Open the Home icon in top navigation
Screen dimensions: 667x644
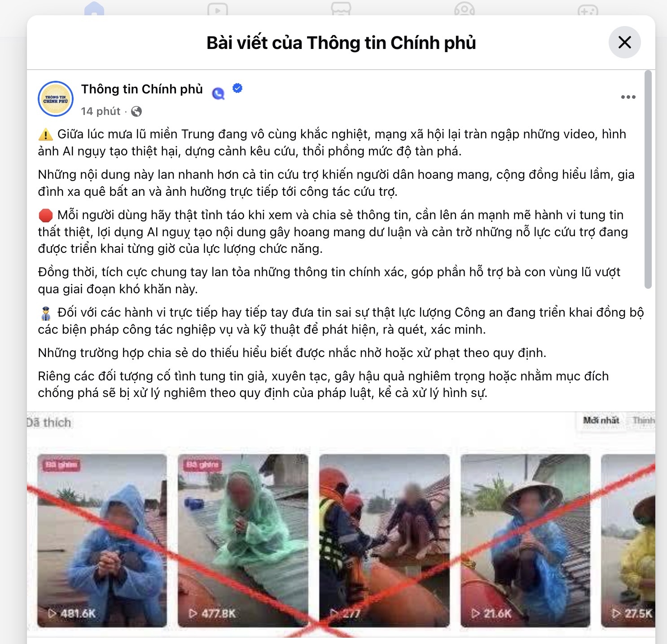click(94, 8)
